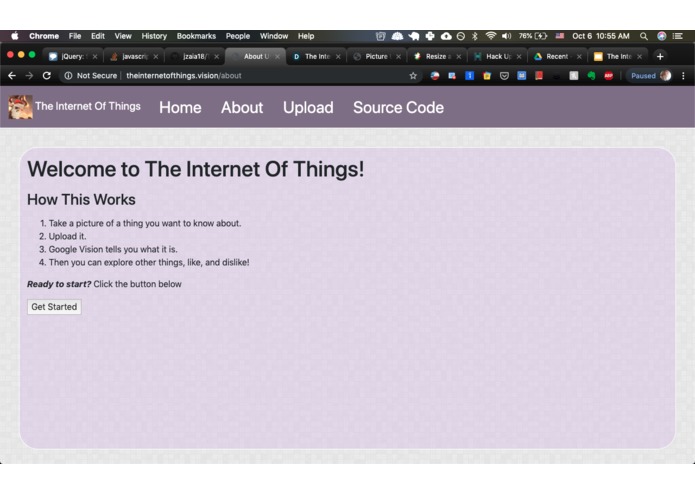Open a new tab with the plus button
The image size is (695, 494).
[660, 56]
